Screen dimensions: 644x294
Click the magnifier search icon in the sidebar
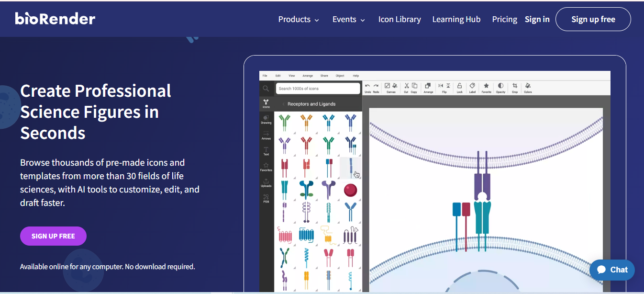[x=266, y=89]
